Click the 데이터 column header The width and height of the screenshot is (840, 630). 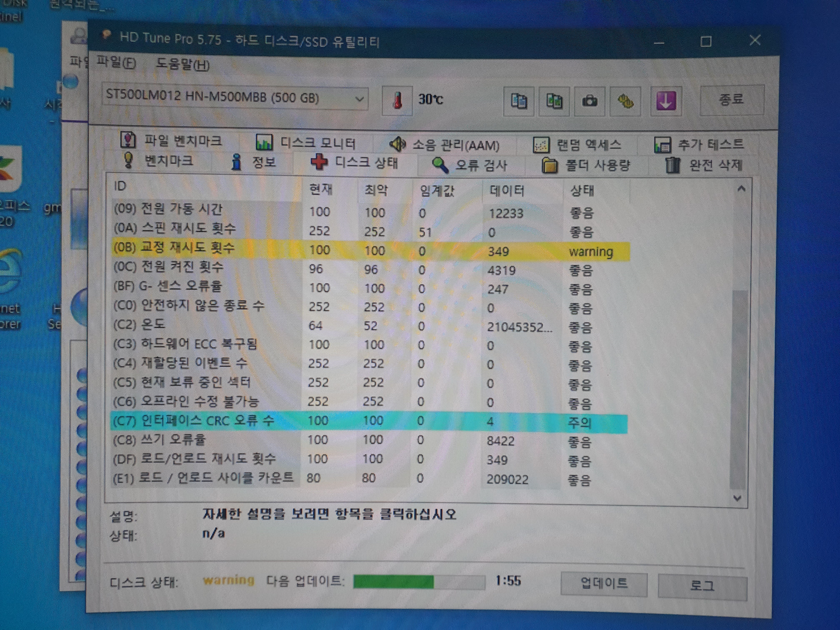507,190
